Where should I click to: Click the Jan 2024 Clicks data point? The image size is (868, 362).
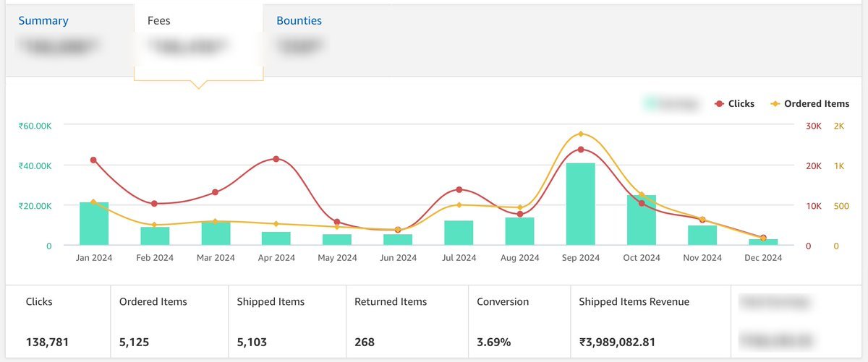click(x=94, y=160)
